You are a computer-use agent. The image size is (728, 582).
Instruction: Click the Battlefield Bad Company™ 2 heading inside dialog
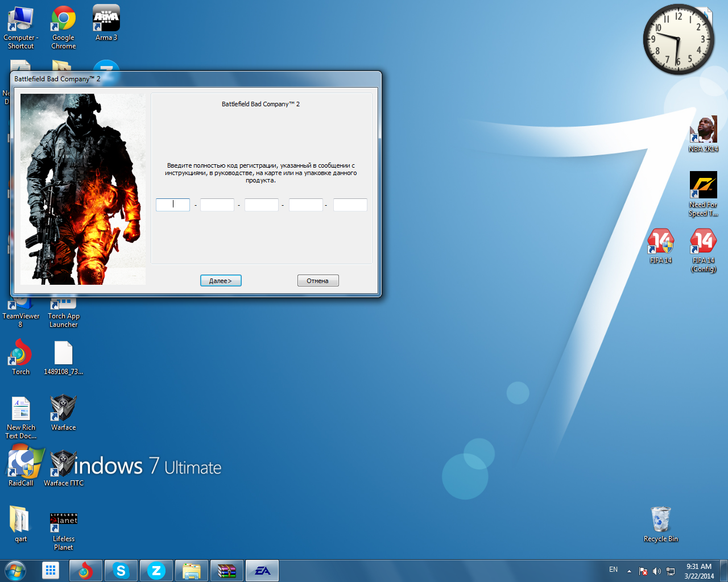point(260,104)
